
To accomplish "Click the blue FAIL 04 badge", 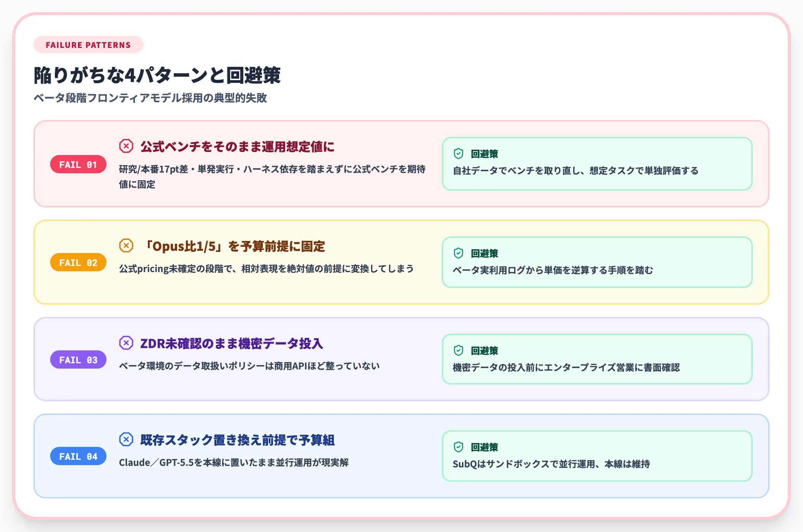I will pos(78,456).
